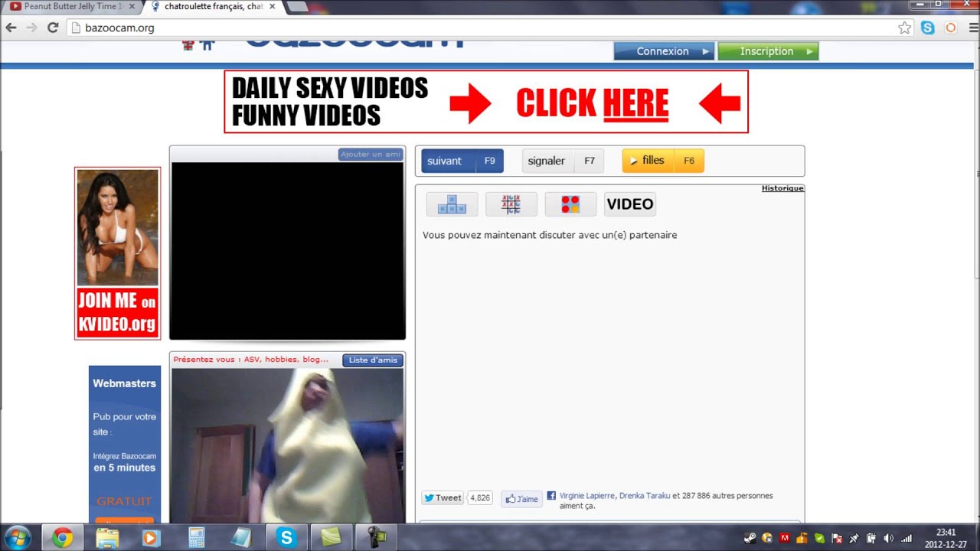Open the Historique link
980x551 pixels.
(x=782, y=188)
